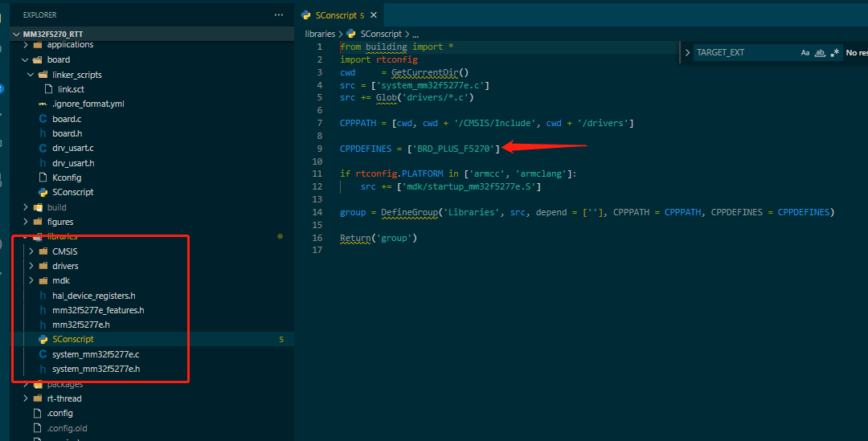Open .config file
This screenshot has height=441, width=868.
click(59, 414)
